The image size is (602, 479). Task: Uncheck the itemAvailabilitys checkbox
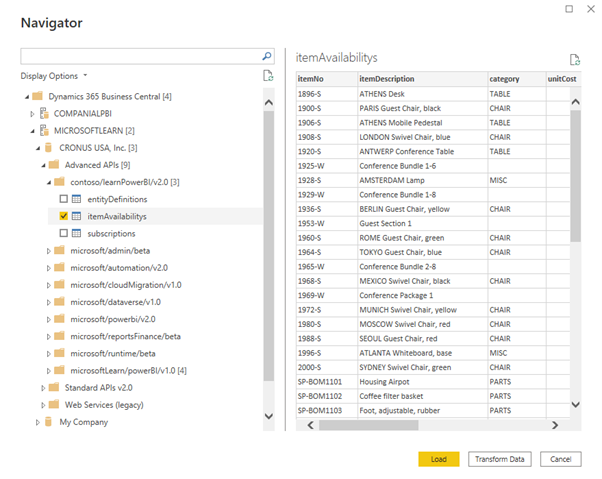64,216
